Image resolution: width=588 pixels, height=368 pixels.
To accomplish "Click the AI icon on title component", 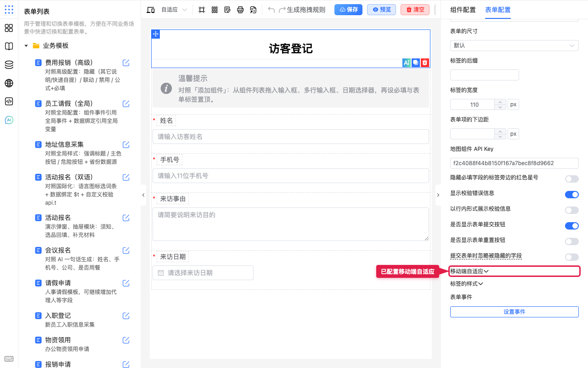I will pyautogui.click(x=407, y=63).
